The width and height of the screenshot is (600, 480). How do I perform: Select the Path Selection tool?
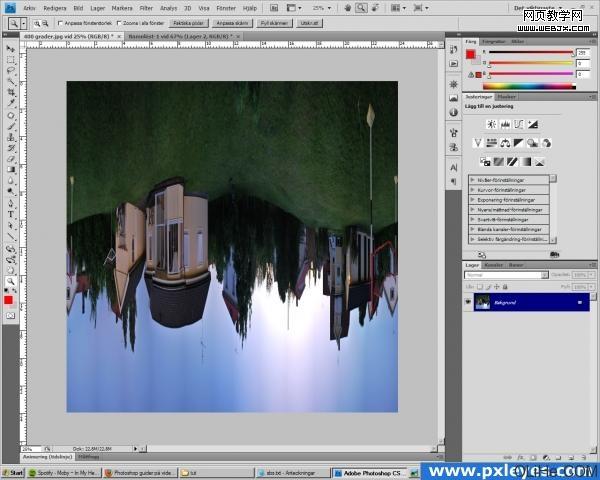[x=10, y=225]
